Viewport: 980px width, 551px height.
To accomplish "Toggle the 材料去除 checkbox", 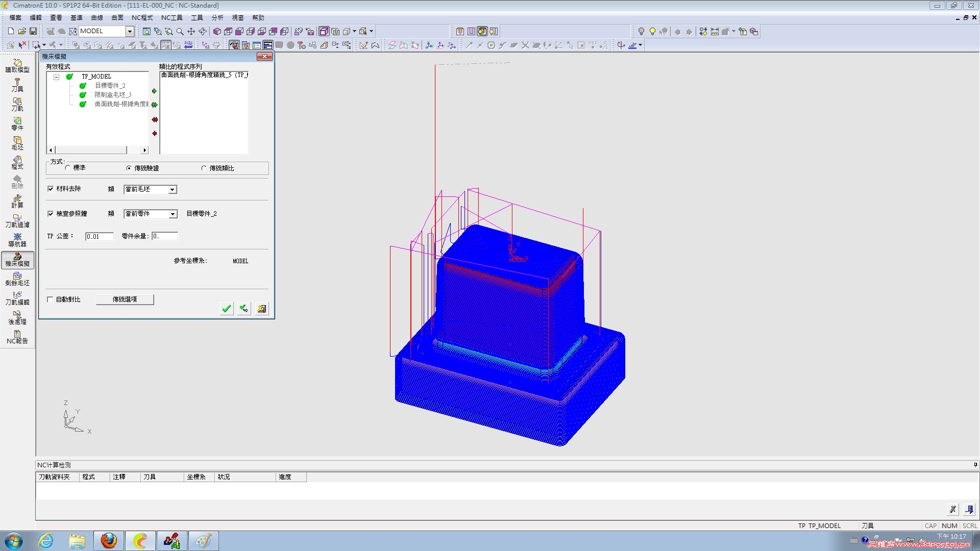I will pyautogui.click(x=51, y=189).
